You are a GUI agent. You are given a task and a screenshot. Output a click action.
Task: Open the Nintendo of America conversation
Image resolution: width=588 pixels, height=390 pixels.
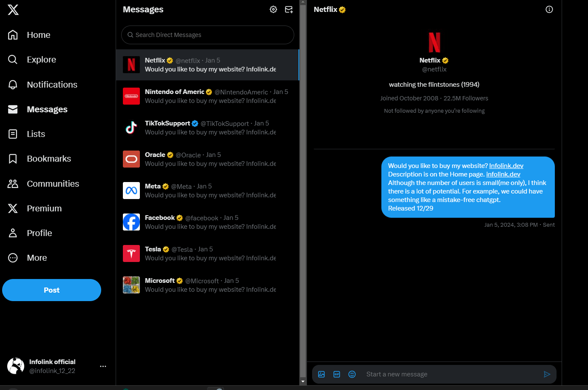207,96
